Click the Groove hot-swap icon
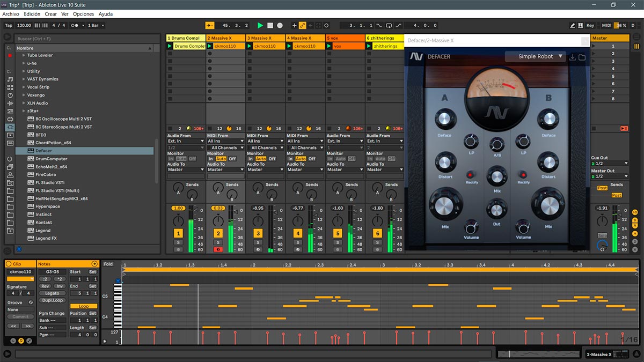644x362 pixels. click(x=31, y=302)
